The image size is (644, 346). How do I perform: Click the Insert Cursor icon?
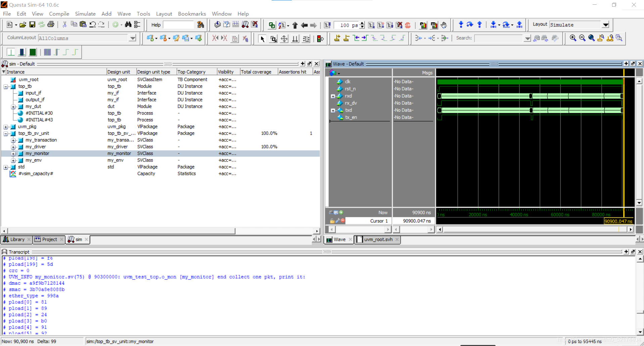(x=337, y=38)
